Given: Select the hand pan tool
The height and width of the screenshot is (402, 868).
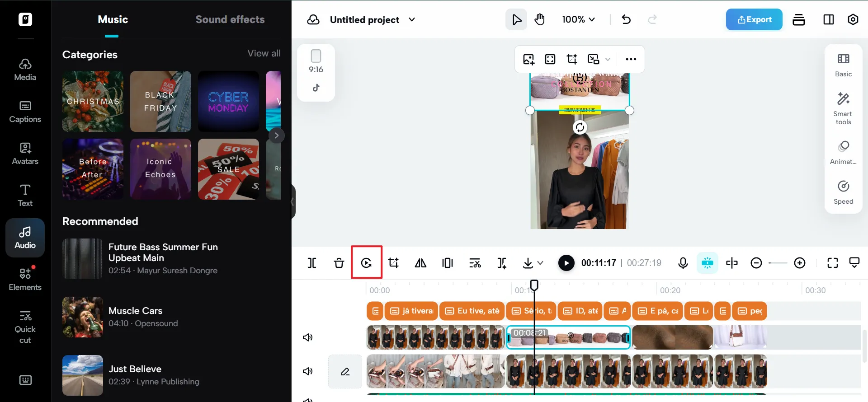Looking at the screenshot, I should coord(539,19).
